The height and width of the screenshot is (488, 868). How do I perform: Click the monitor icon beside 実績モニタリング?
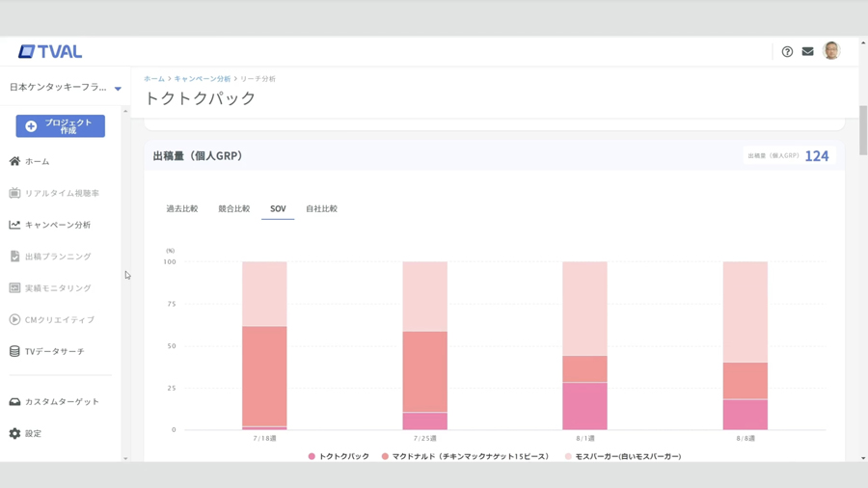(x=14, y=287)
